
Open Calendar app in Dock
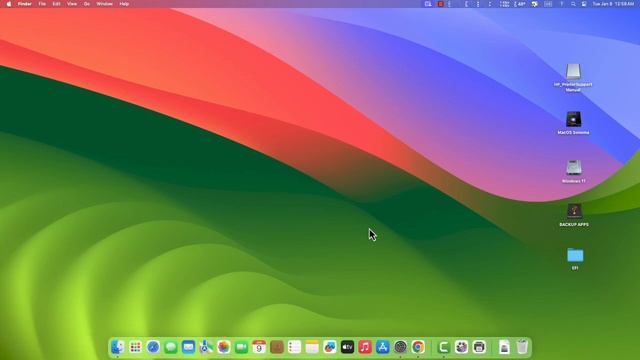click(x=259, y=347)
